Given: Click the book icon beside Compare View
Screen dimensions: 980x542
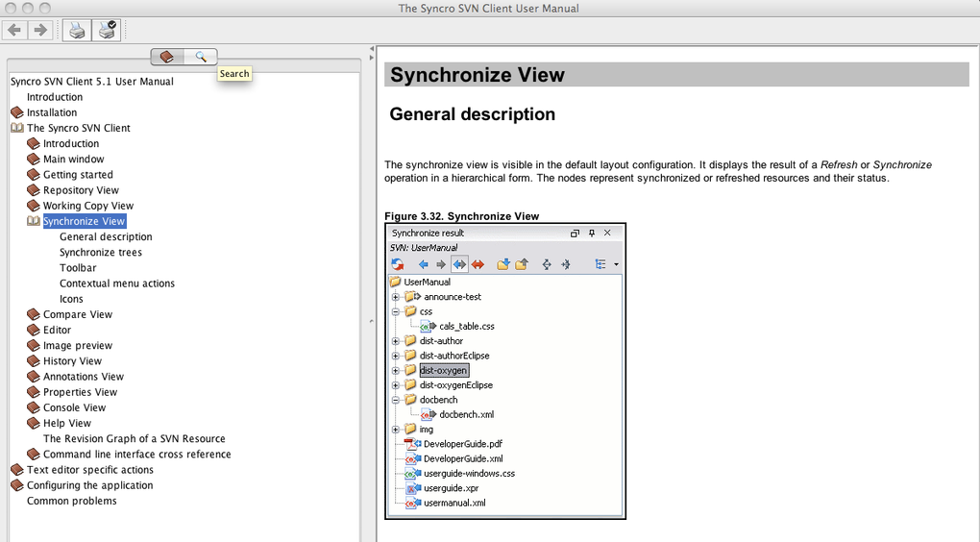Looking at the screenshot, I should click(x=33, y=314).
